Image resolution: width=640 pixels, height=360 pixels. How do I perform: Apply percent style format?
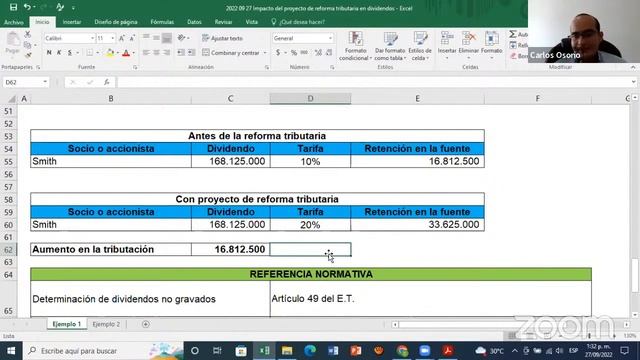pos(293,53)
